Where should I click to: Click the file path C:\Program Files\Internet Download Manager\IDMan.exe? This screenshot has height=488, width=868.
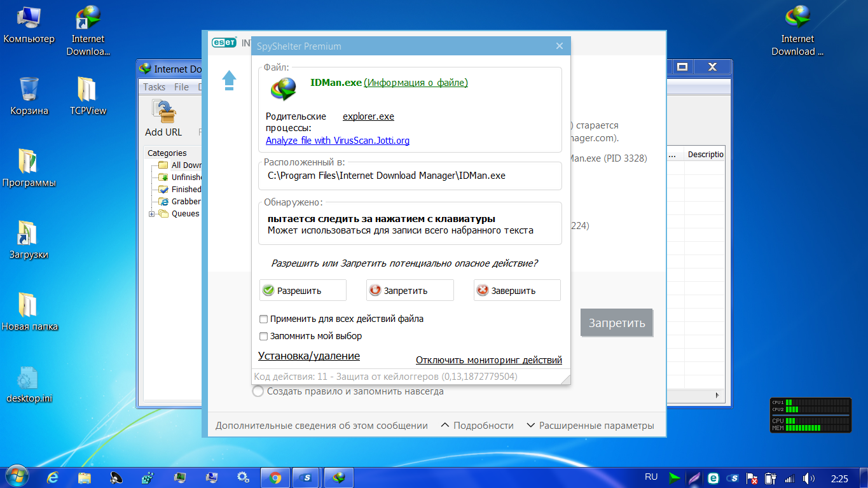pyautogui.click(x=387, y=176)
